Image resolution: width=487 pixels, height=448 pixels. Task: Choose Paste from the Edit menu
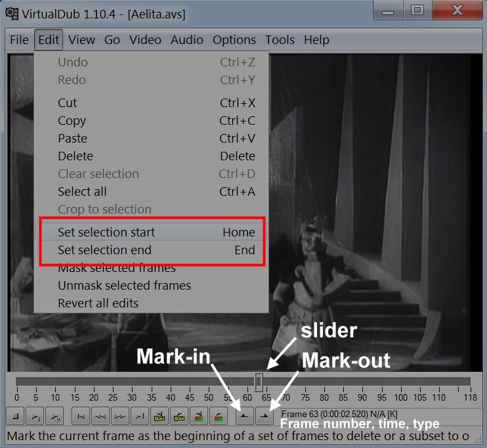coord(152,139)
